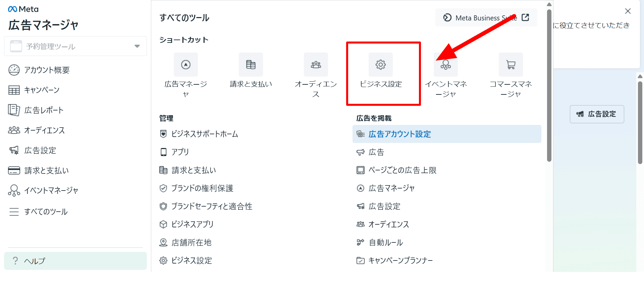Open the イベントマネージャ shortcut icon
644x294 pixels.
446,65
